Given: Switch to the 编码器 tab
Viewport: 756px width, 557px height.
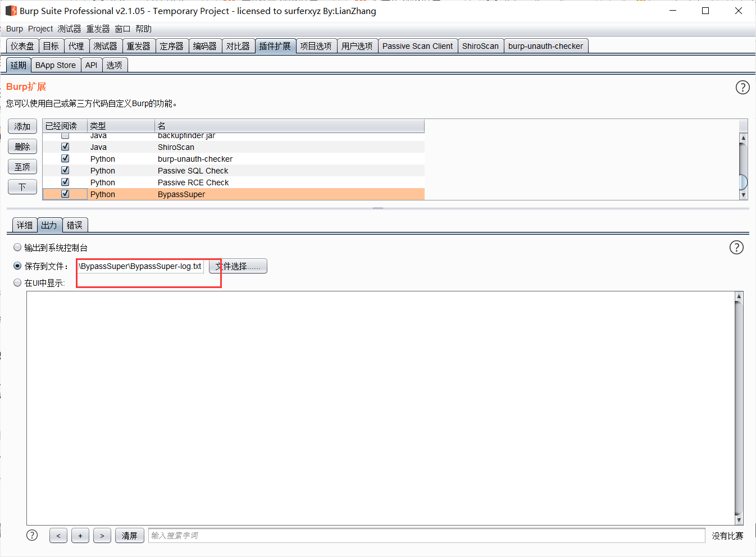Looking at the screenshot, I should pos(205,46).
